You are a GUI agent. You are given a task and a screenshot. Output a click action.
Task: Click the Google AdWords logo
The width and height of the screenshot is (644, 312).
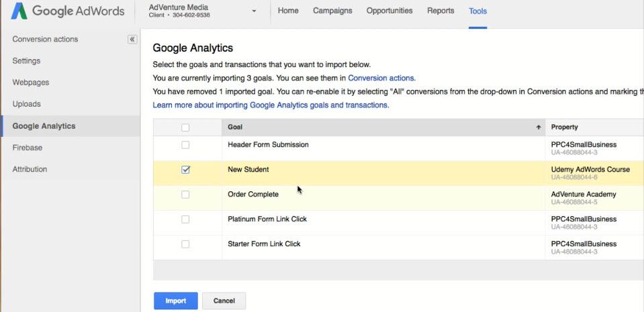(x=67, y=11)
